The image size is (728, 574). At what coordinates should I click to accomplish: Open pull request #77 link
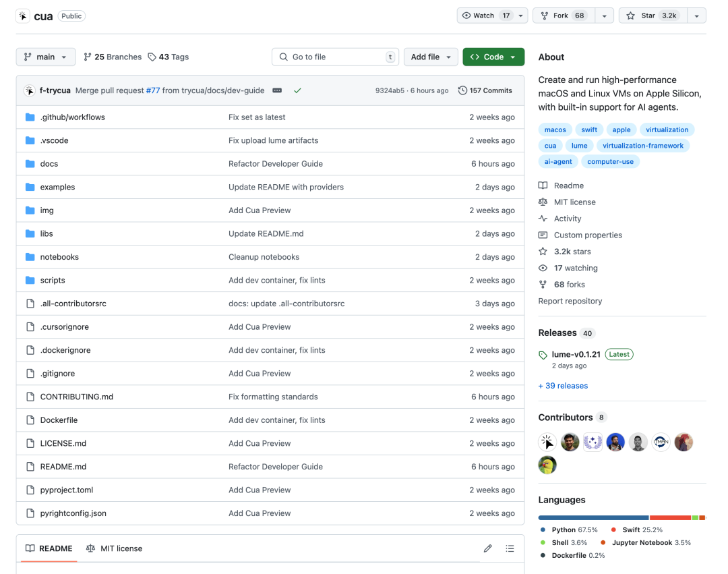point(153,90)
